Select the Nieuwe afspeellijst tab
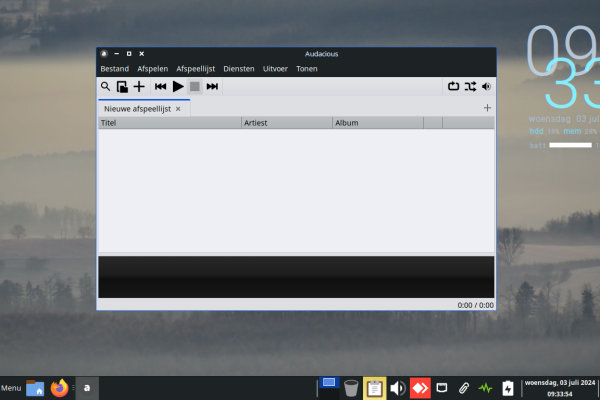This screenshot has height=400, width=600. 137,108
